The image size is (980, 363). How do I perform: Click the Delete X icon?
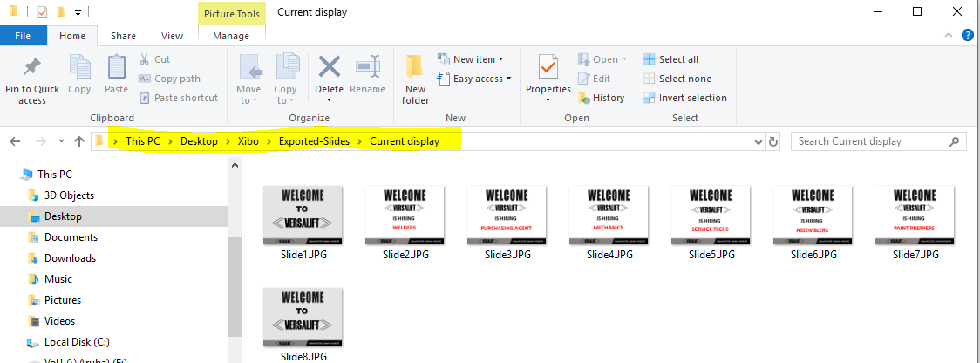pyautogui.click(x=330, y=66)
